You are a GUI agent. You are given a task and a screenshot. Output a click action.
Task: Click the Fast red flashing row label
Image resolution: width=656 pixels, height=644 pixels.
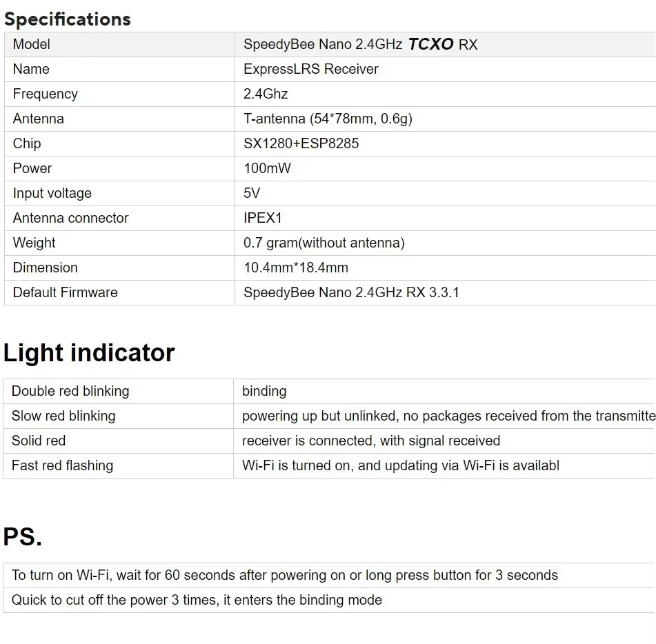(x=62, y=465)
